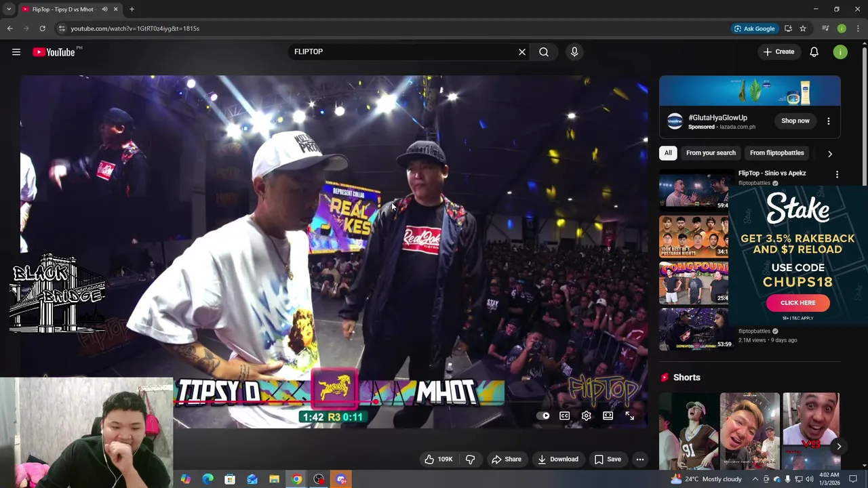Show the next filter chips
The width and height of the screenshot is (868, 488).
point(829,153)
